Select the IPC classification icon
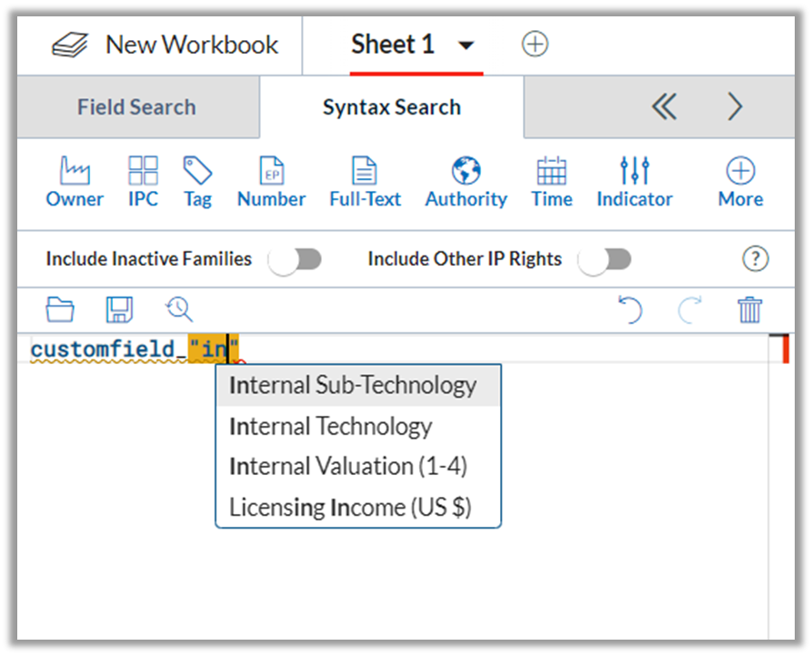The image size is (812, 656). [143, 170]
